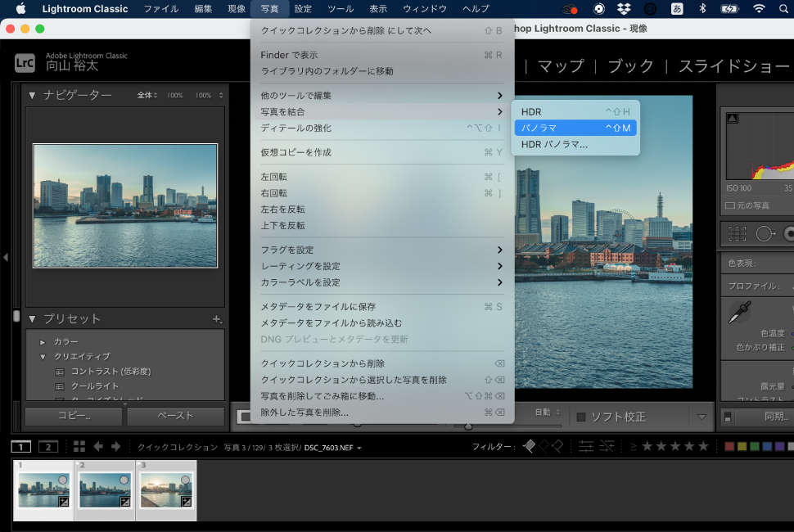The image size is (794, 532).
Task: Open the Creative Cloud menu bar icon
Action: click(570, 9)
